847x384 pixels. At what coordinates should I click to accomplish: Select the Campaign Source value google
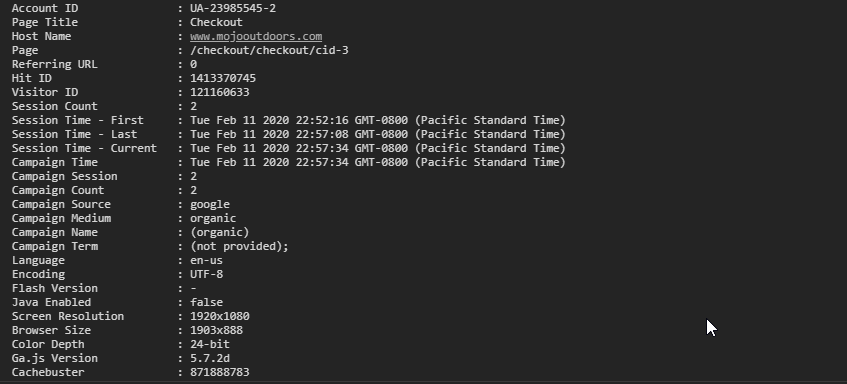(210, 205)
